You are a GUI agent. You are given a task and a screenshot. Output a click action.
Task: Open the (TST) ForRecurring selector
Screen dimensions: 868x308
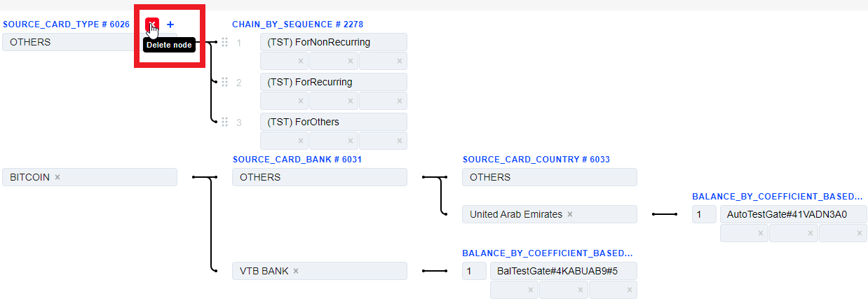coord(333,82)
